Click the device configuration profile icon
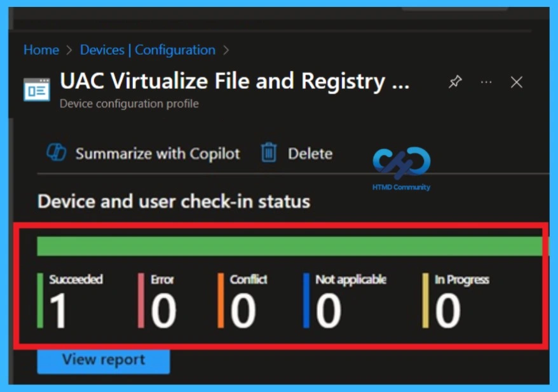Screen dimensions: 558x392 37,89
